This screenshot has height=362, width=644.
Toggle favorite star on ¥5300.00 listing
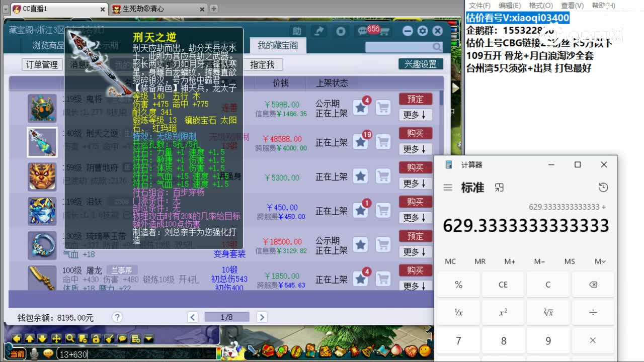point(360,176)
